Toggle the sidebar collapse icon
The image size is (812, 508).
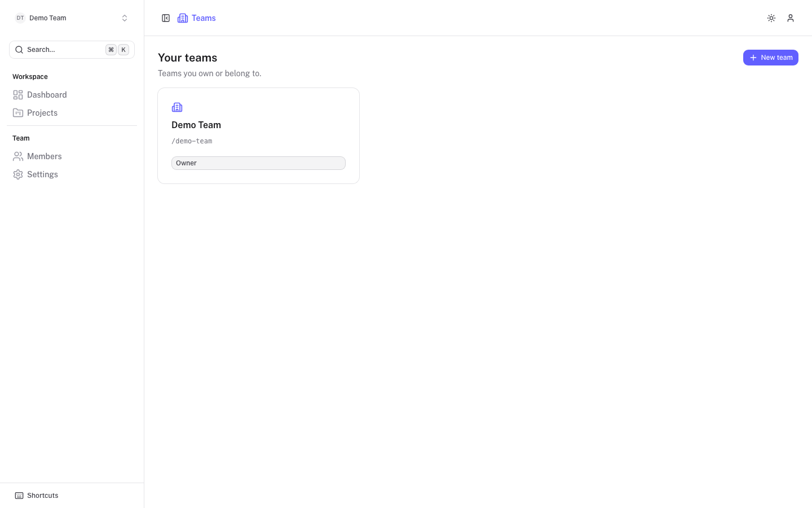[166, 18]
